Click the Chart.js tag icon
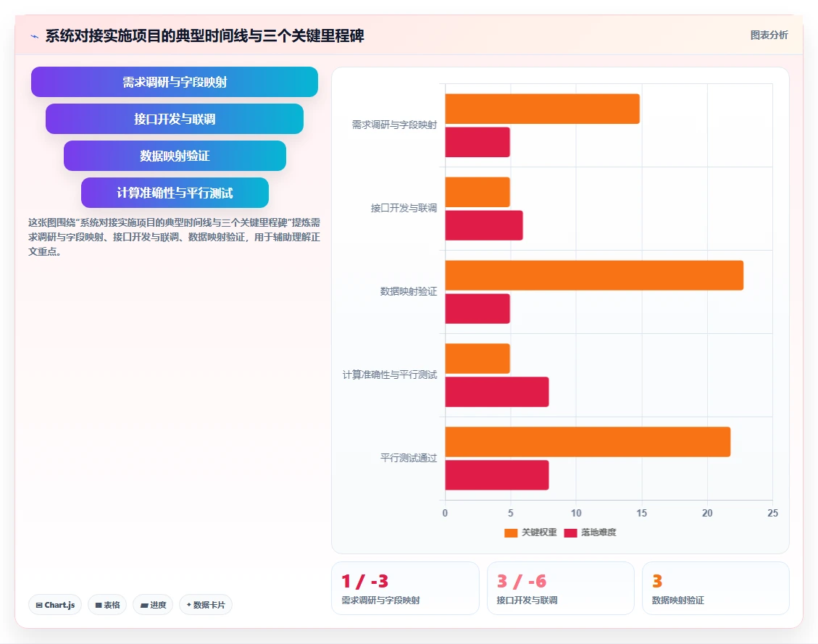This screenshot has width=818, height=644. [x=39, y=606]
